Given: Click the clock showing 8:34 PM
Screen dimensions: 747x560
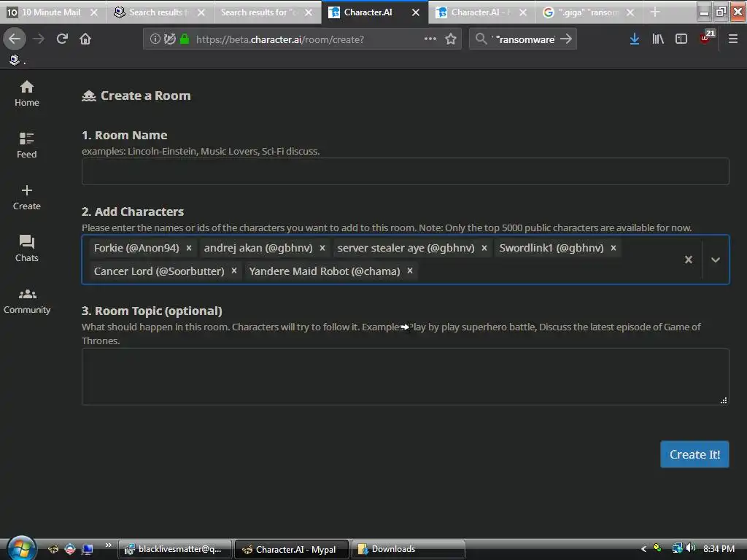Looking at the screenshot, I should (719, 548).
